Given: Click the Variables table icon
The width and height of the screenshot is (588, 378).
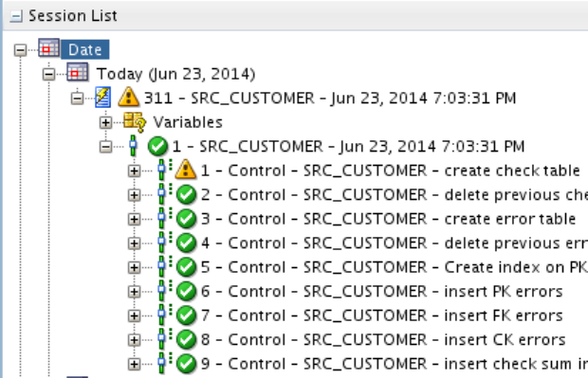Looking at the screenshot, I should [135, 122].
